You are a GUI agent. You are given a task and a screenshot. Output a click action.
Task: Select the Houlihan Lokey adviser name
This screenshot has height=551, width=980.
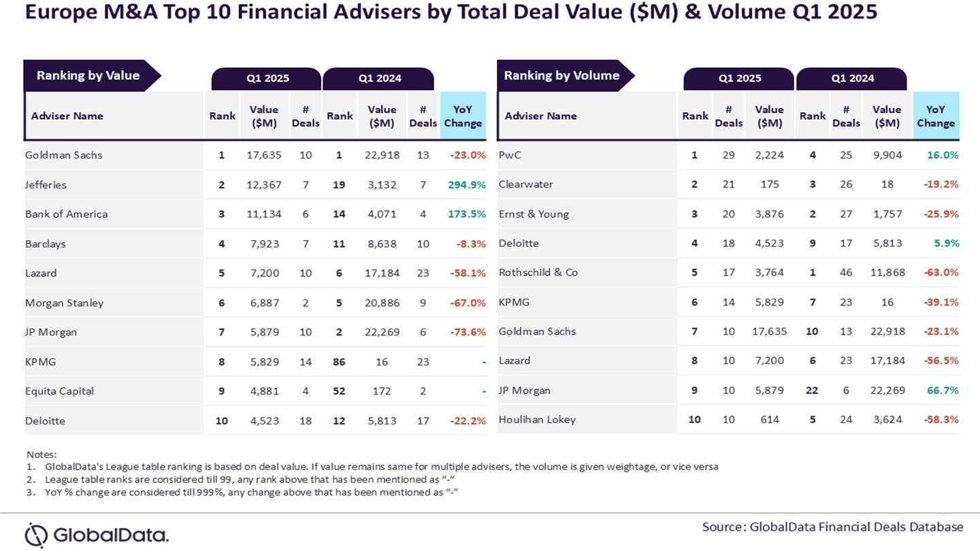pyautogui.click(x=536, y=419)
